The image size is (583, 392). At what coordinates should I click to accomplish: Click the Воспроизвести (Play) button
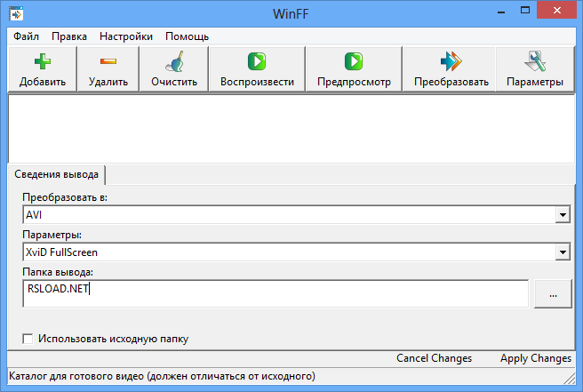tap(257, 69)
